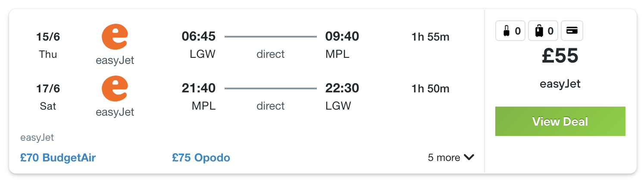Click the credit card payment icon

coord(572,31)
